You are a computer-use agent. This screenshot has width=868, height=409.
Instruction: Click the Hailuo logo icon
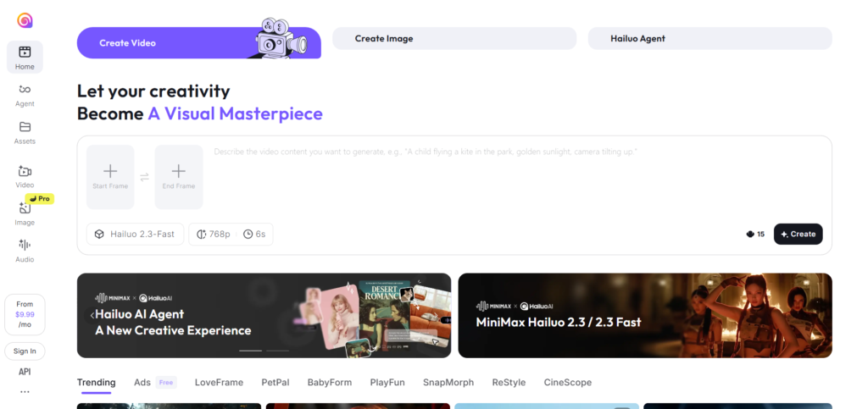pyautogui.click(x=25, y=20)
